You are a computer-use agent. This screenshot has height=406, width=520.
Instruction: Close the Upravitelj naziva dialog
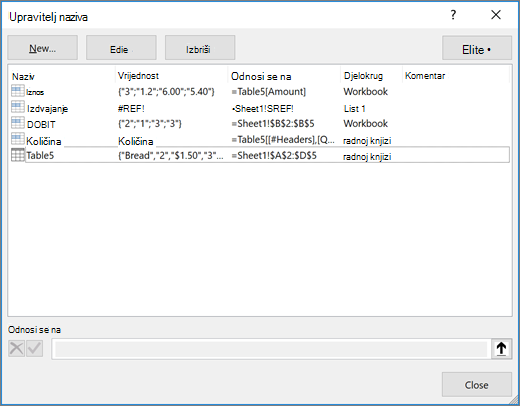(496, 15)
